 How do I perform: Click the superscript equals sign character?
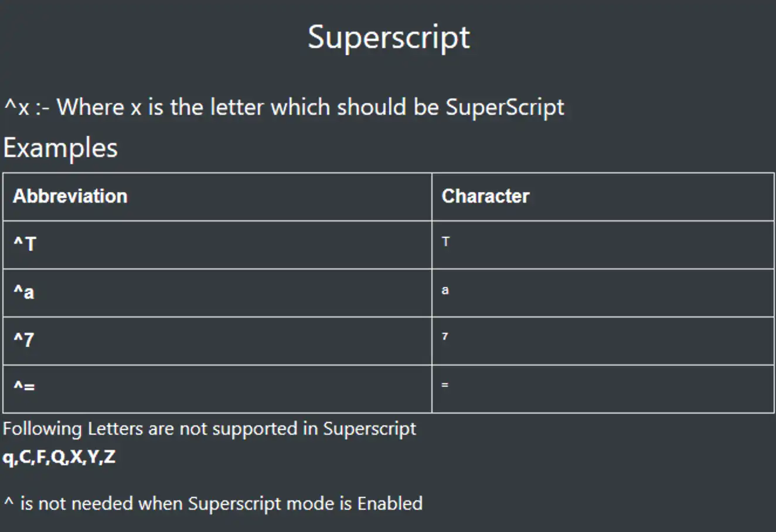[x=445, y=385]
